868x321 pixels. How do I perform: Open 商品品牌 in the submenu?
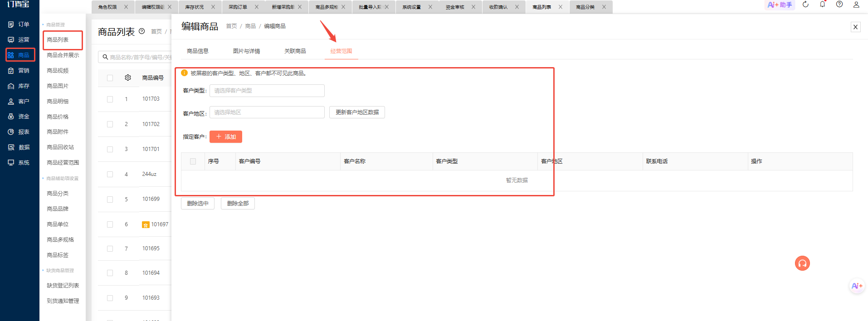(x=58, y=209)
